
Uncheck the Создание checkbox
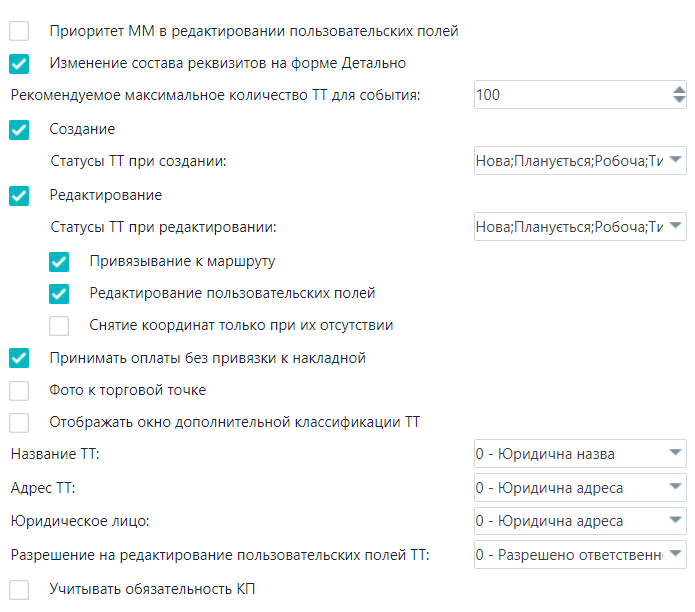coord(19,129)
